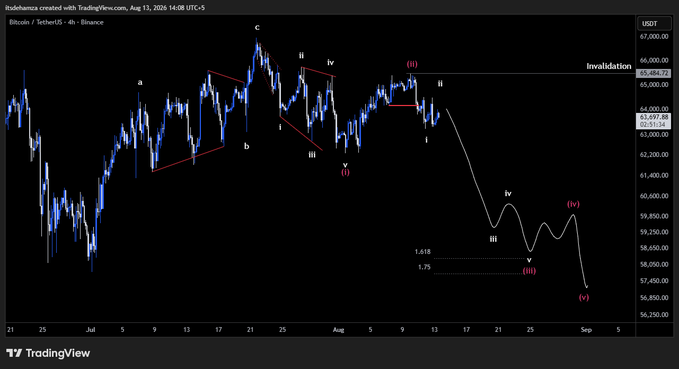
Task: Click the 'itsdehamza created with TradingView.com' header
Action: (105, 8)
